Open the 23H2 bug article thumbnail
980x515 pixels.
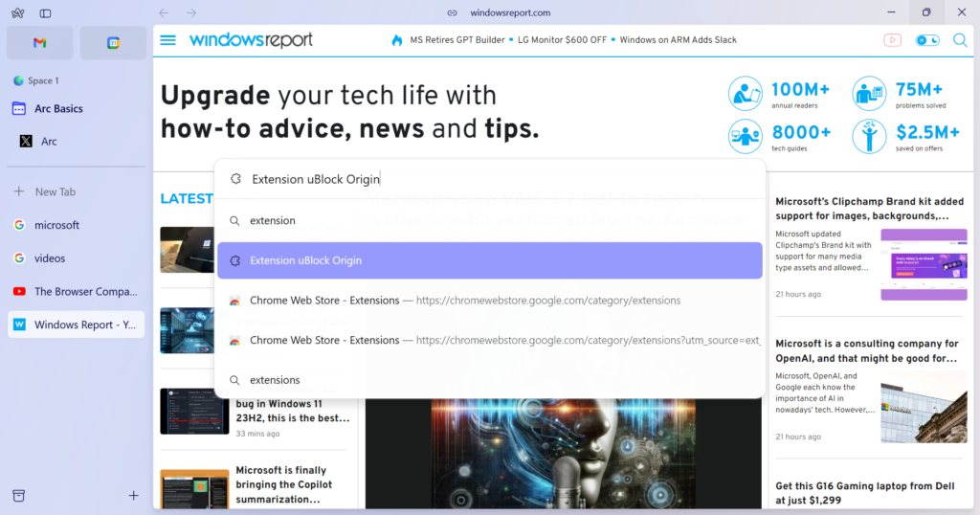(x=194, y=412)
